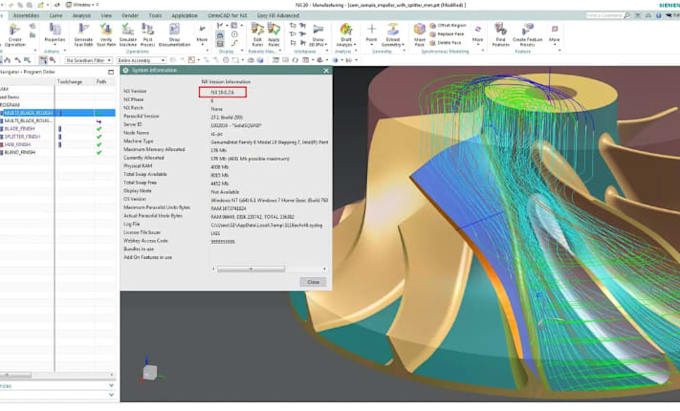Switch to the Render tab

(130, 16)
